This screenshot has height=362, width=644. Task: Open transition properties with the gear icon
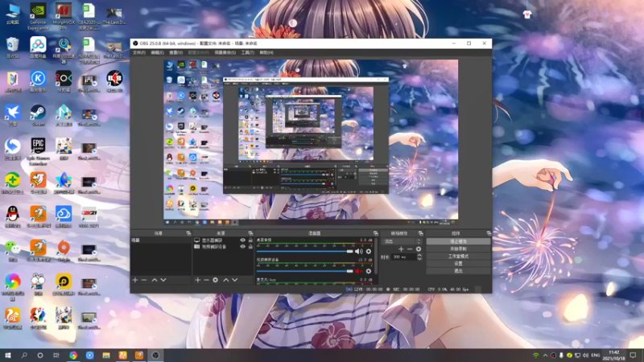coord(419,249)
